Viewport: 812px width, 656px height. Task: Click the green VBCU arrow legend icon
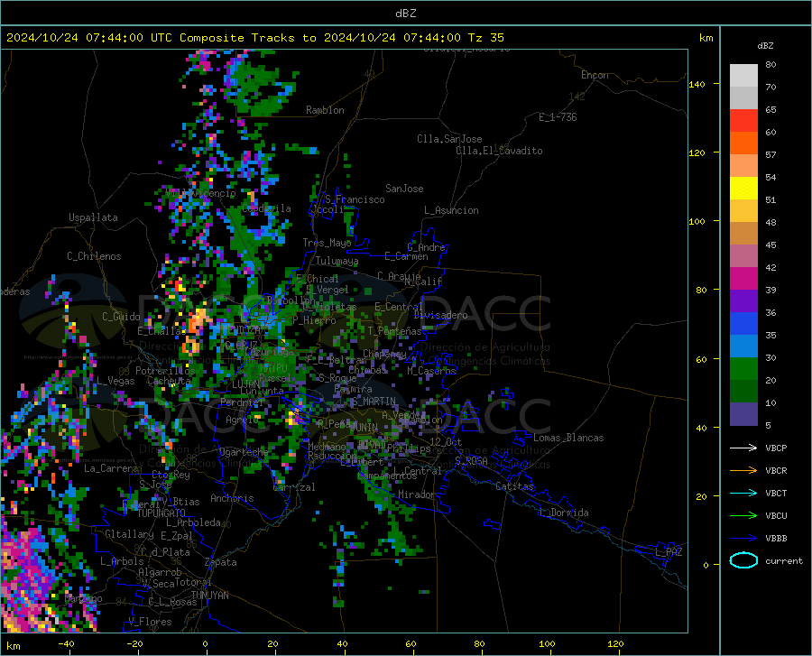[743, 515]
